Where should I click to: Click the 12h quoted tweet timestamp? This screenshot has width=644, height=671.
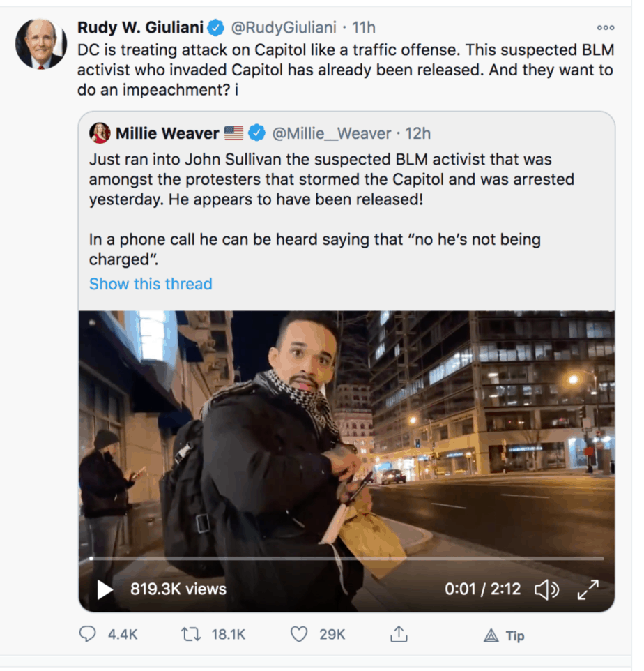(418, 133)
